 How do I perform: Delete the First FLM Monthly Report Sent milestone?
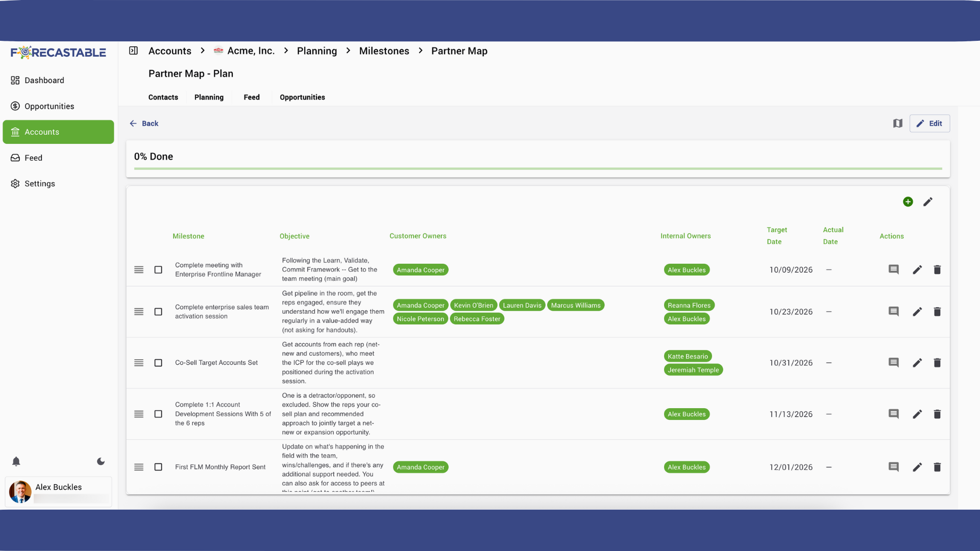pos(937,467)
